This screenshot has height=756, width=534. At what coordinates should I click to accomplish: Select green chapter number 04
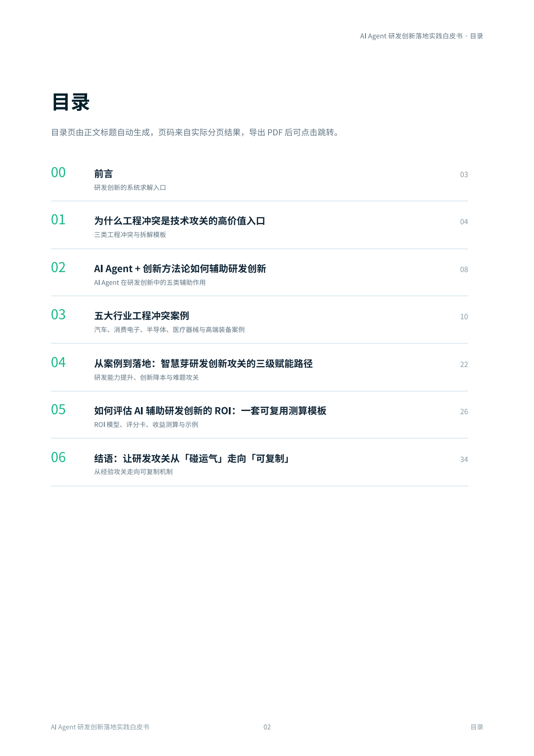click(x=58, y=362)
